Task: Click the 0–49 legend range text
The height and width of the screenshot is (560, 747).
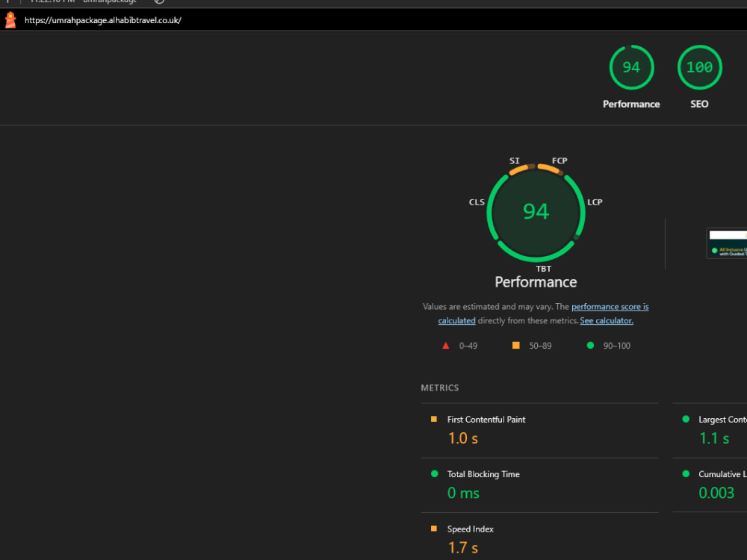Action: [x=468, y=346]
